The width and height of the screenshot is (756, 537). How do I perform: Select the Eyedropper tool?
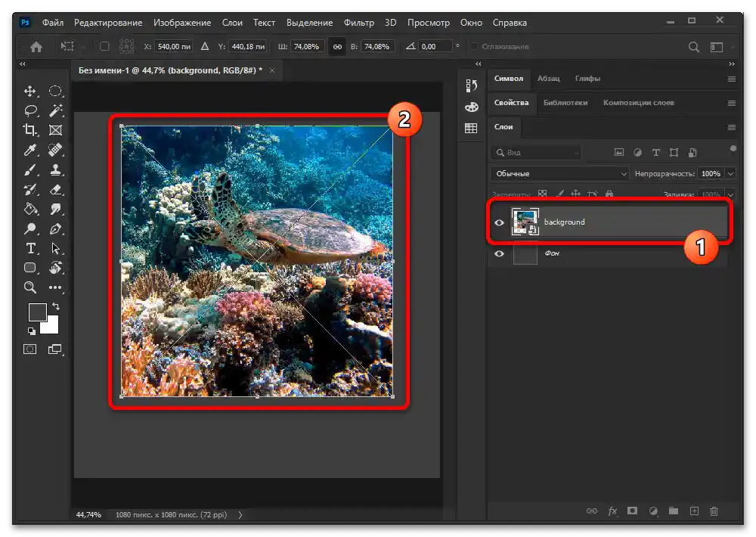pos(30,150)
